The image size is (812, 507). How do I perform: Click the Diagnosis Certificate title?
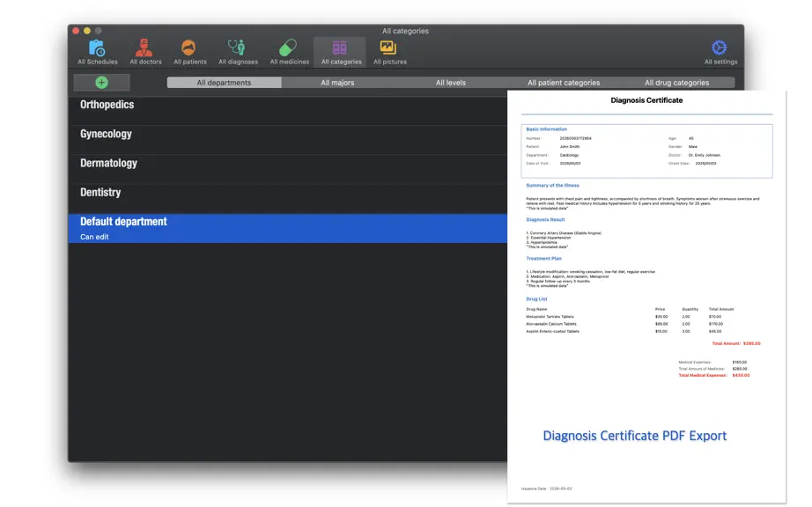click(646, 100)
